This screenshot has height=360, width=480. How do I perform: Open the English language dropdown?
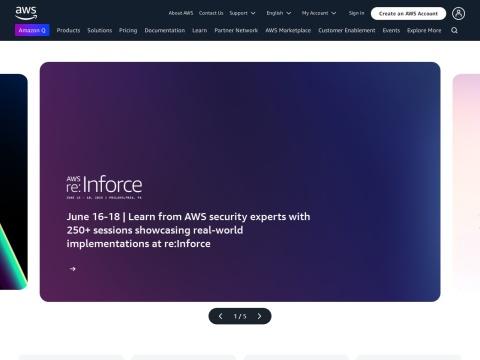pos(279,13)
